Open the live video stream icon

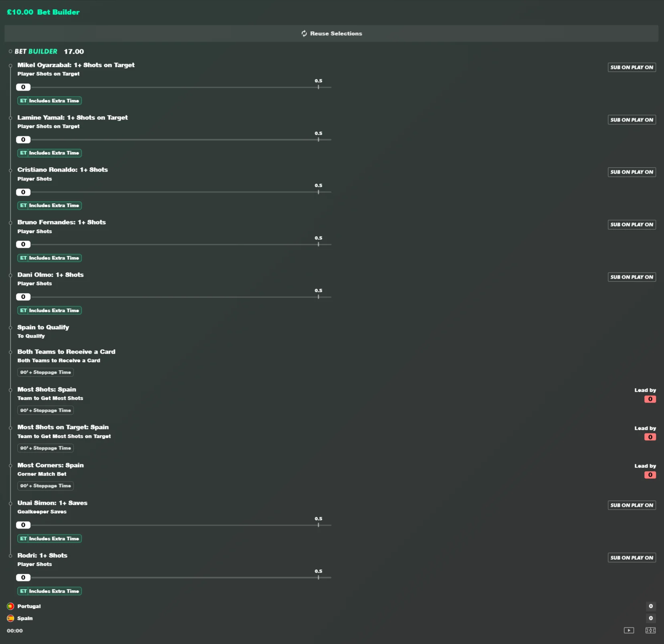[x=629, y=630]
